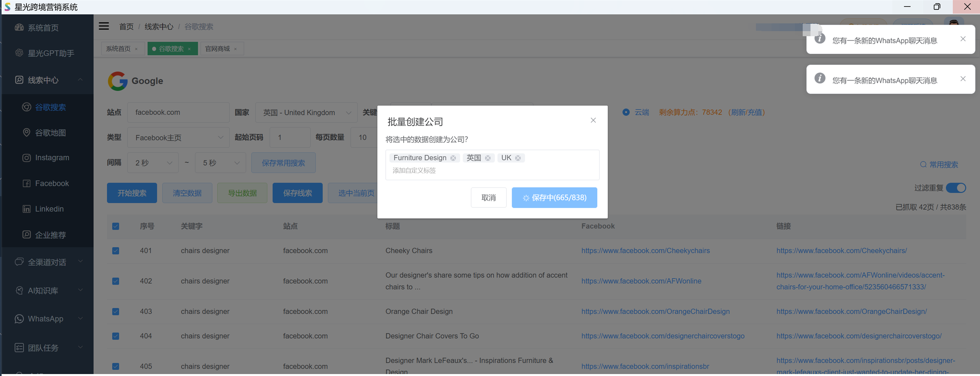Uncheck row 404 checkbox
The width and height of the screenshot is (980, 376).
point(116,336)
